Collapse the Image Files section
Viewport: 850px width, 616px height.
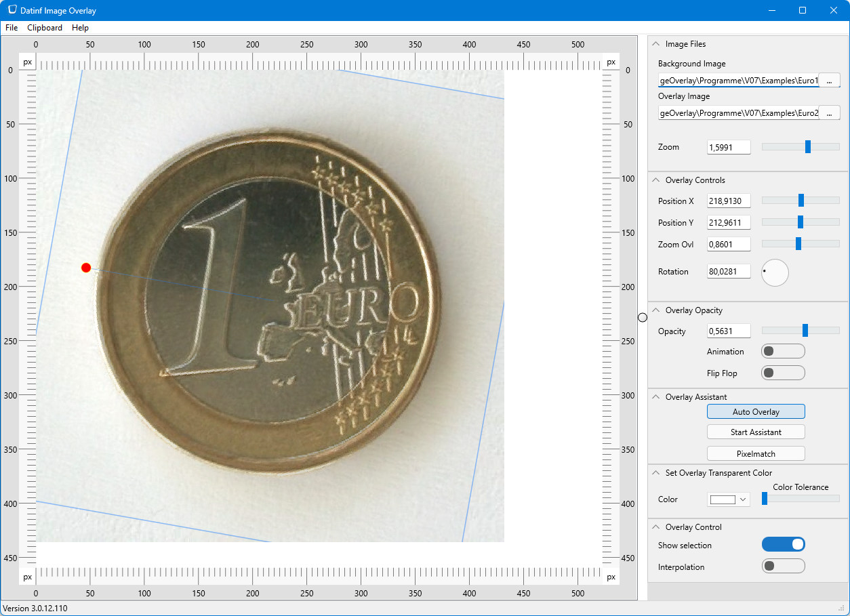[x=655, y=43]
